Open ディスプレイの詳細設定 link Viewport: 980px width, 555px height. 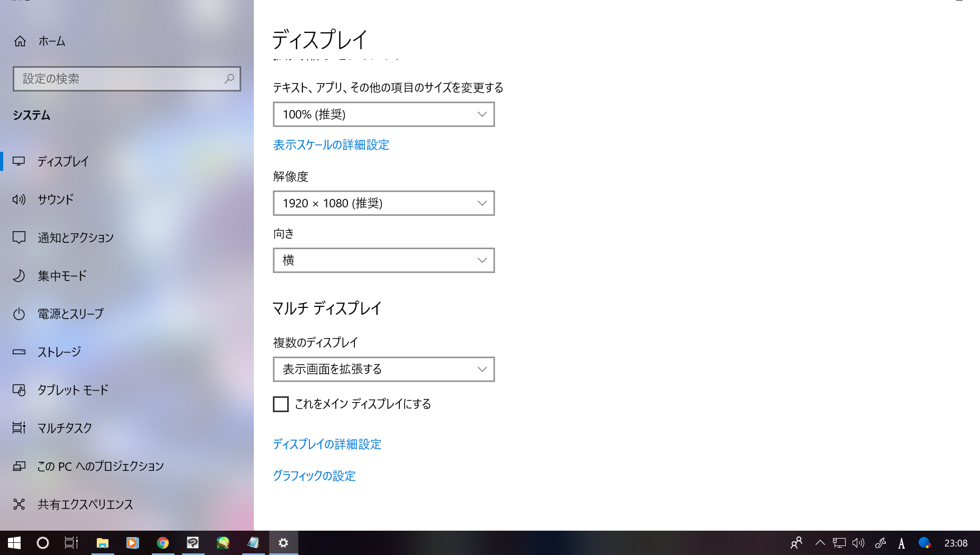(x=327, y=444)
